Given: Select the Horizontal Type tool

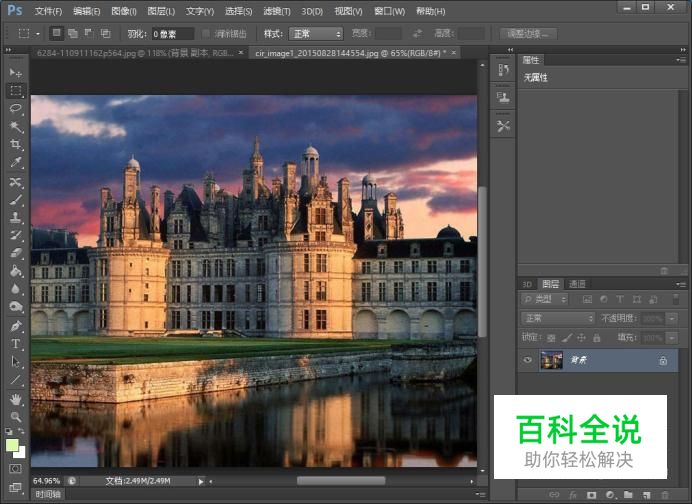Looking at the screenshot, I should [15, 344].
